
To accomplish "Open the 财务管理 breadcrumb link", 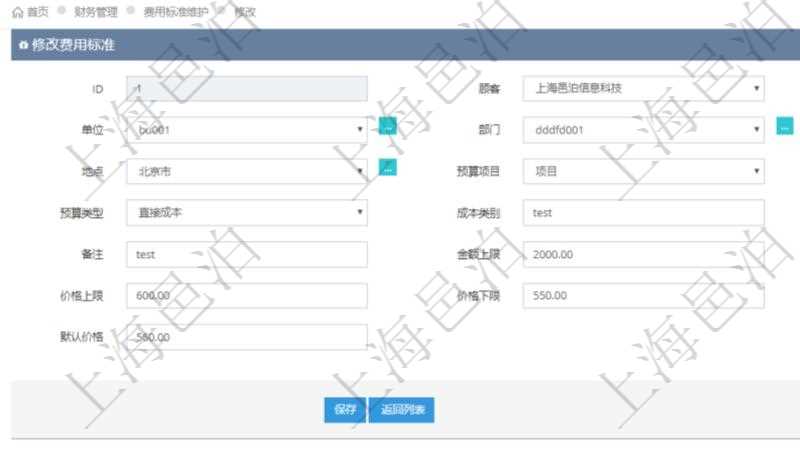I will [95, 12].
